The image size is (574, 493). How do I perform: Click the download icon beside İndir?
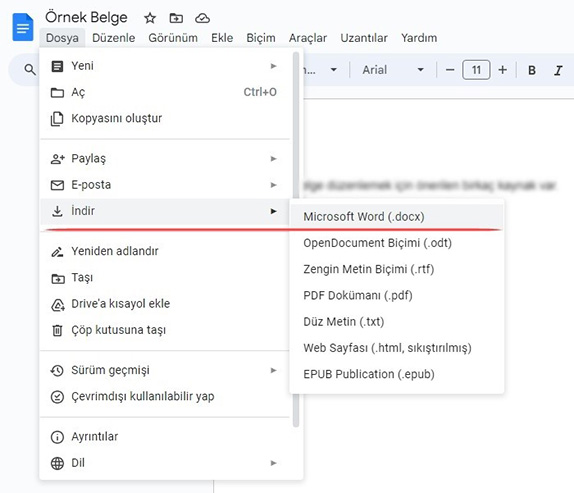[x=57, y=211]
